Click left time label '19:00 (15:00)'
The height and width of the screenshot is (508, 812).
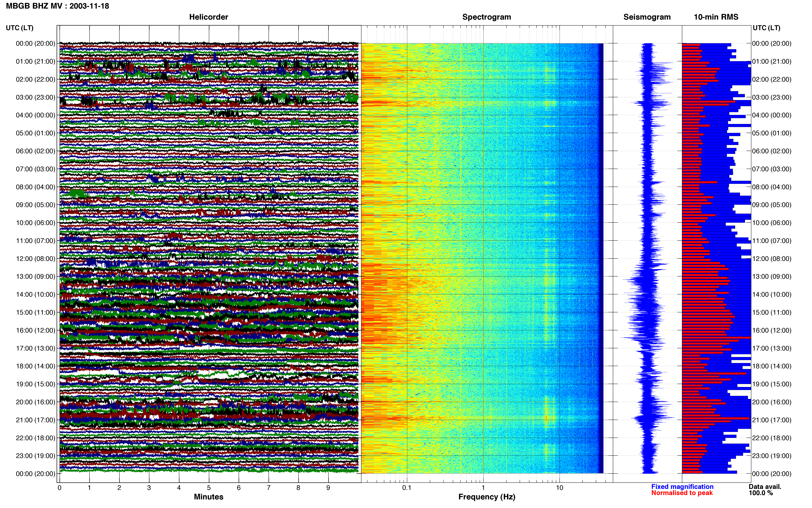[36, 384]
